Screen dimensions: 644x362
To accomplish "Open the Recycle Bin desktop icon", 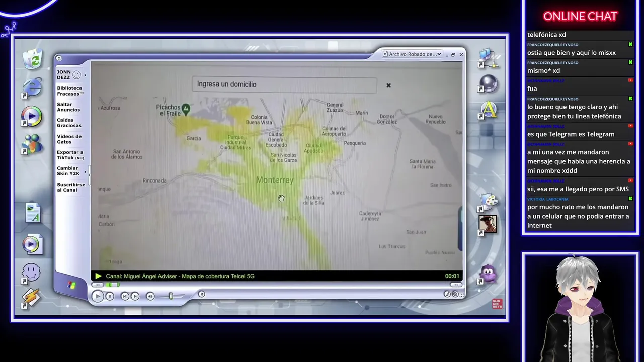I will pos(32,59).
